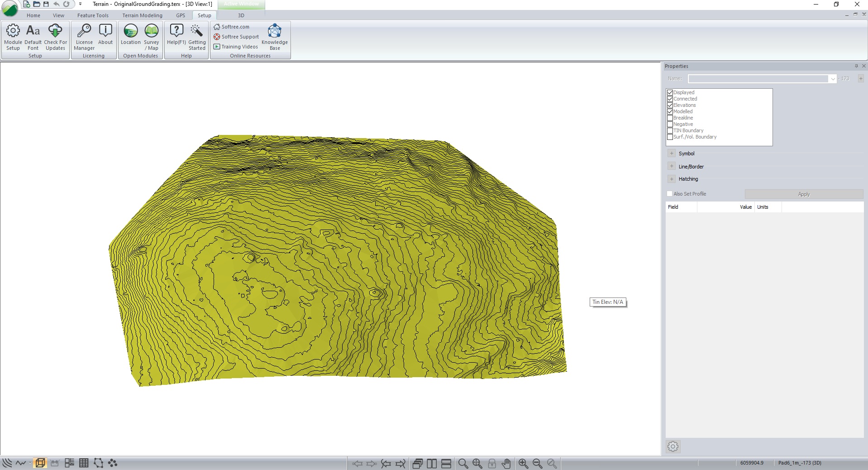Open the 3D ribbon tab
The width and height of the screenshot is (868, 470).
coord(241,15)
